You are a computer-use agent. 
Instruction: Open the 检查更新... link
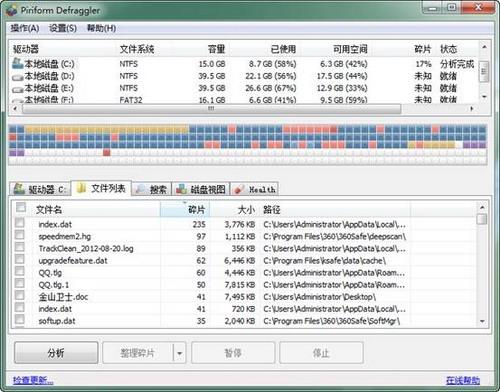click(33, 380)
